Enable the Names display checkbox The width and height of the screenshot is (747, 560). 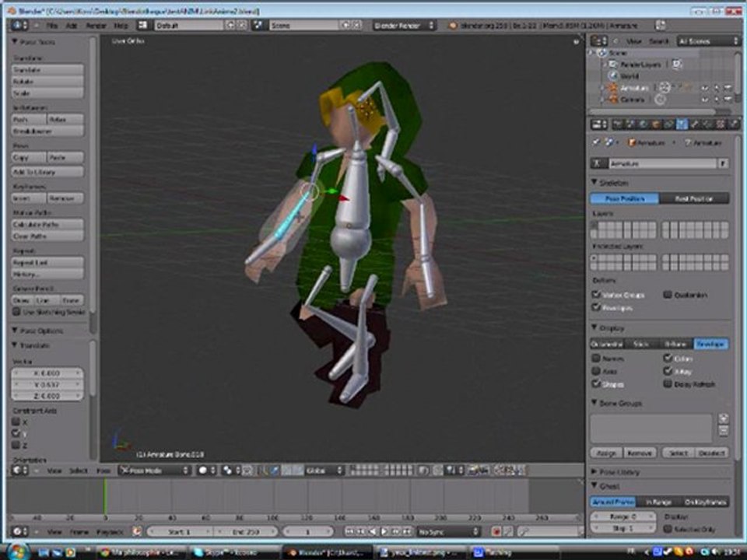point(596,358)
